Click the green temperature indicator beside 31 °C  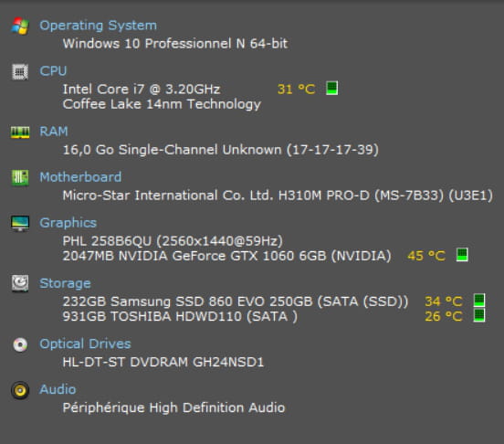pos(332,88)
